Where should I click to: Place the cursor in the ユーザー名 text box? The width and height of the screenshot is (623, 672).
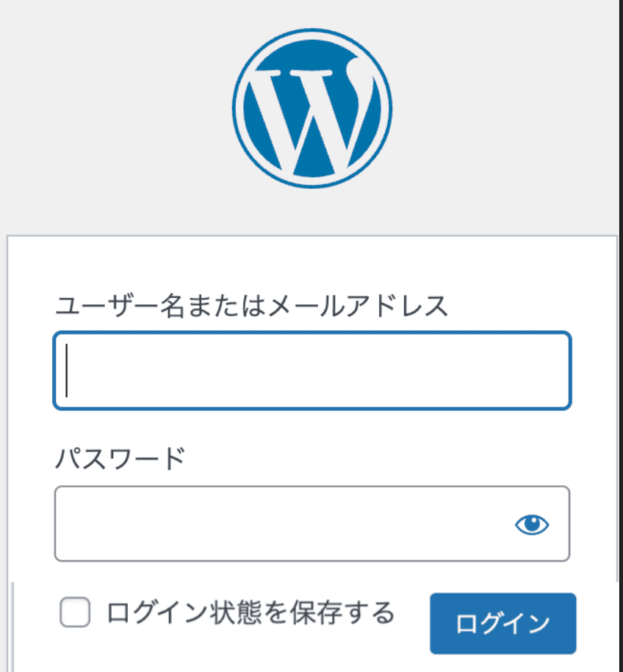click(x=312, y=371)
